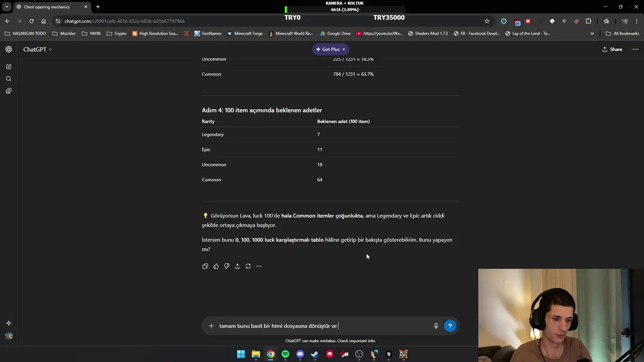The image size is (644, 362).
Task: Open the search chats icon
Action: [x=9, y=79]
